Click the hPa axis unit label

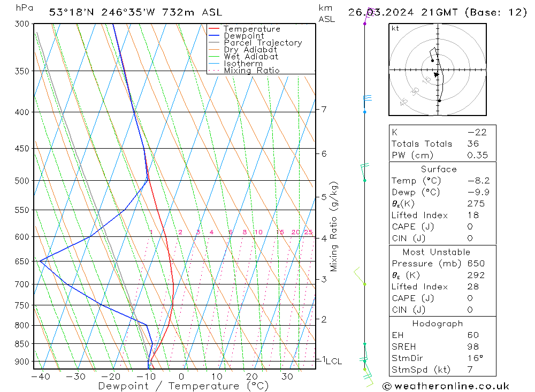coord(25,8)
